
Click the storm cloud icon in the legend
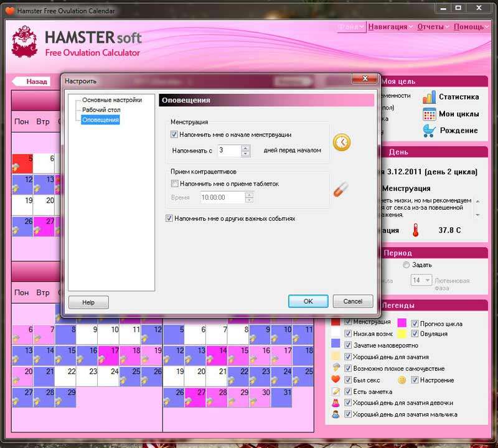click(x=336, y=368)
